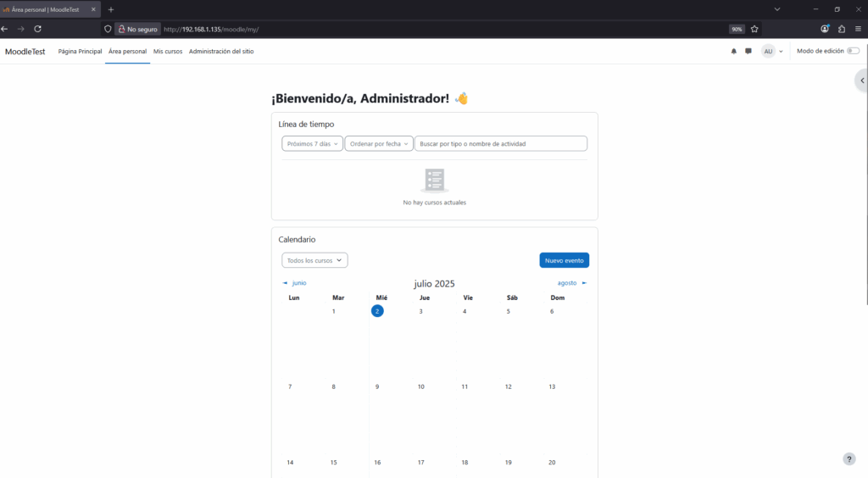The height and width of the screenshot is (478, 868).
Task: Click the browser forward arrow
Action: (20, 29)
